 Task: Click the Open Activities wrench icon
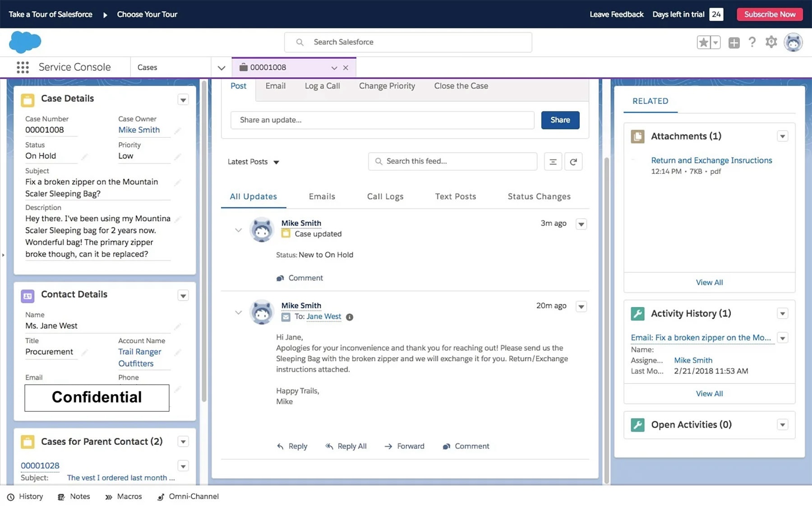637,425
